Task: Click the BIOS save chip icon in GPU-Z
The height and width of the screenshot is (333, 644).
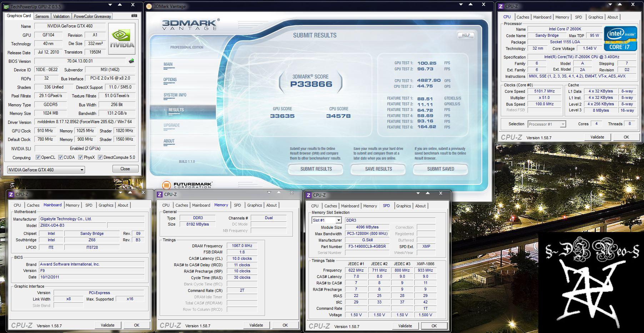Action: (131, 61)
